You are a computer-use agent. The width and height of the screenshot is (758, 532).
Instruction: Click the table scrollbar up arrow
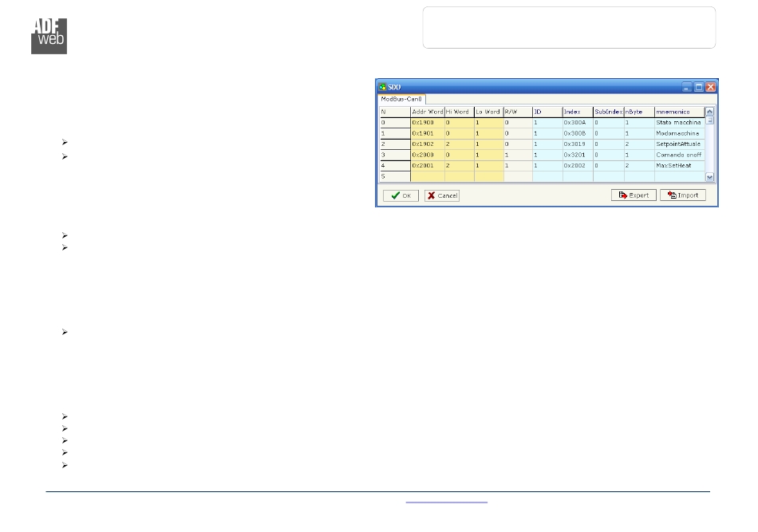[x=709, y=112]
